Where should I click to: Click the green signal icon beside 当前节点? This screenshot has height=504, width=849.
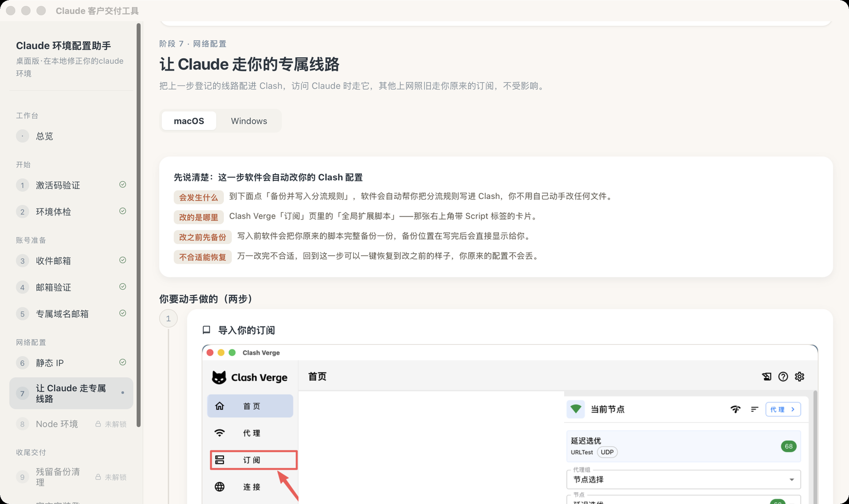[x=576, y=409]
